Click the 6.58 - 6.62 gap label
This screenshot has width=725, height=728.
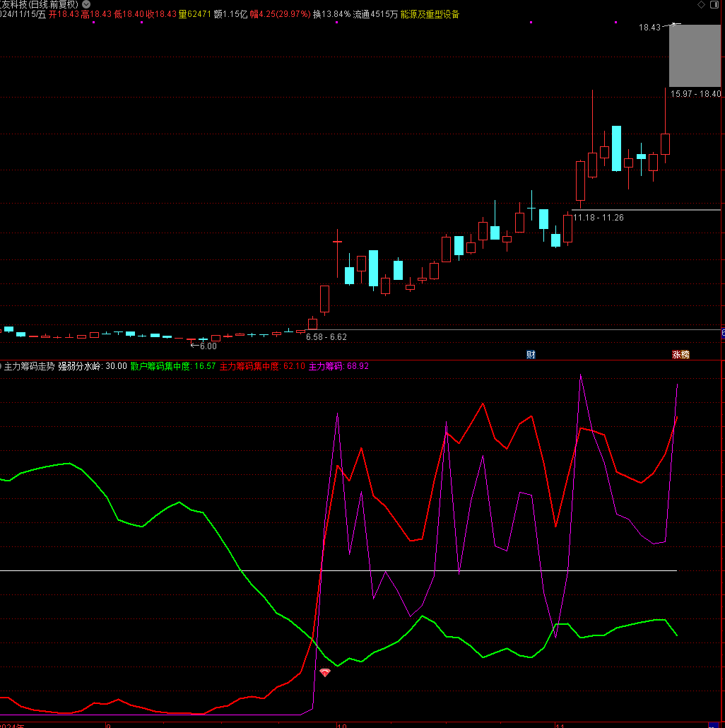326,337
